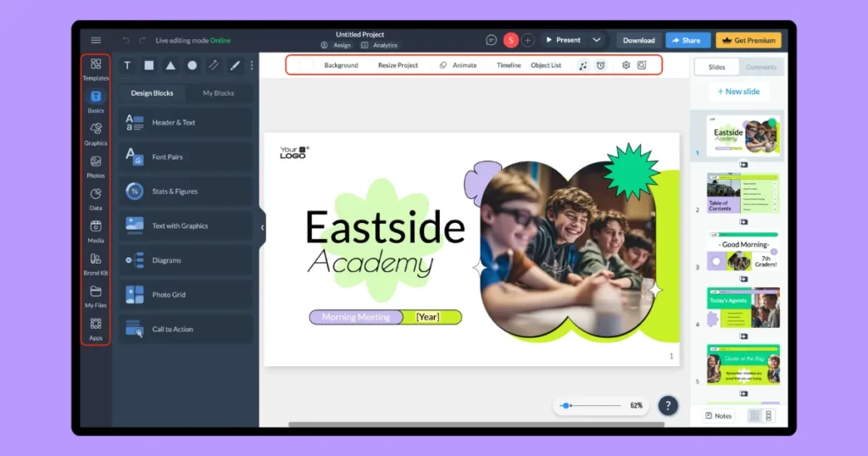Collapse the left design blocks panel
Screen dimensions: 868x456
coord(262,227)
